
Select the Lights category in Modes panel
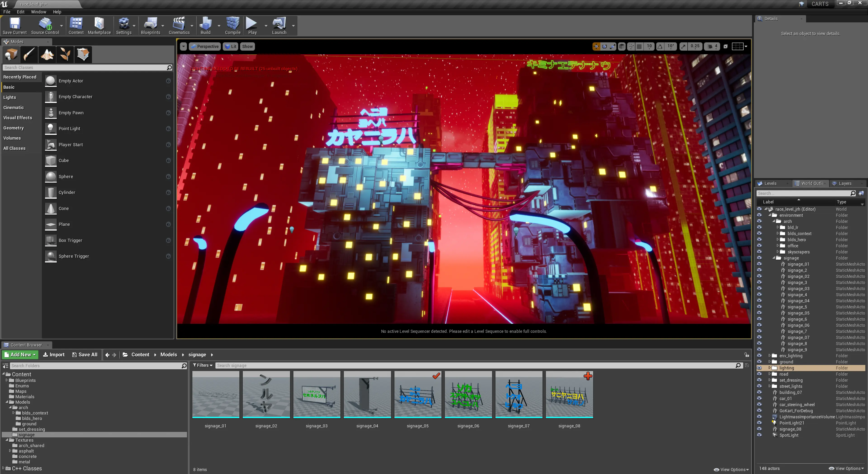pyautogui.click(x=9, y=98)
